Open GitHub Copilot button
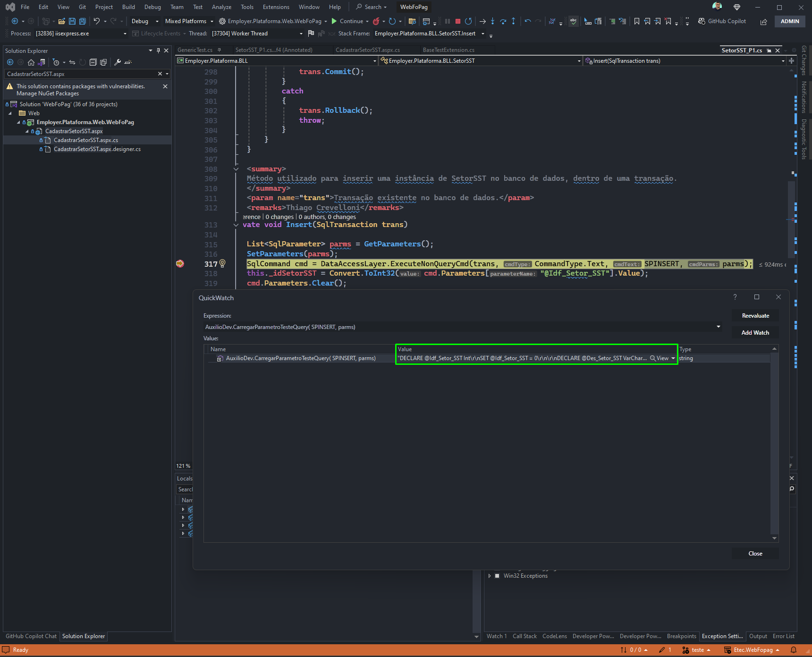Screen dimensions: 812x657 (x=722, y=21)
